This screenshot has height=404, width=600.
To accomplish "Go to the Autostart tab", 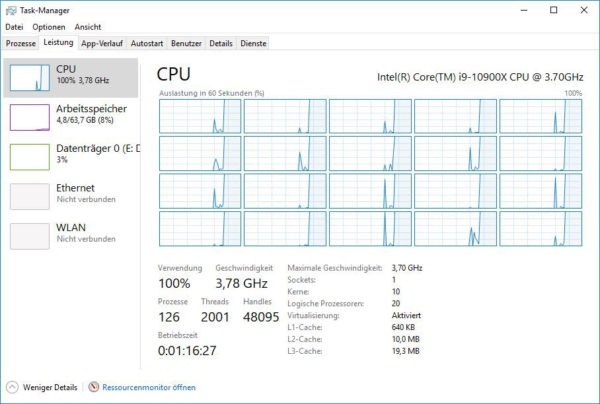I will tap(147, 44).
